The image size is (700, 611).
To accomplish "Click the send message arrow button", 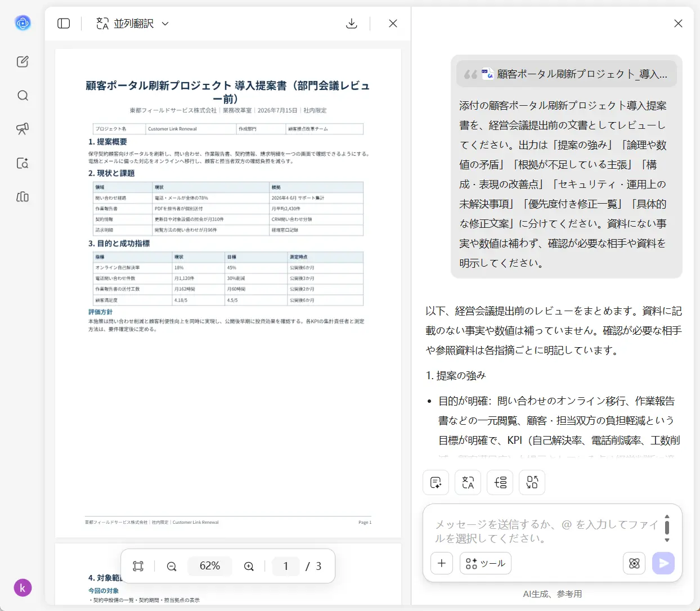I will (x=663, y=563).
